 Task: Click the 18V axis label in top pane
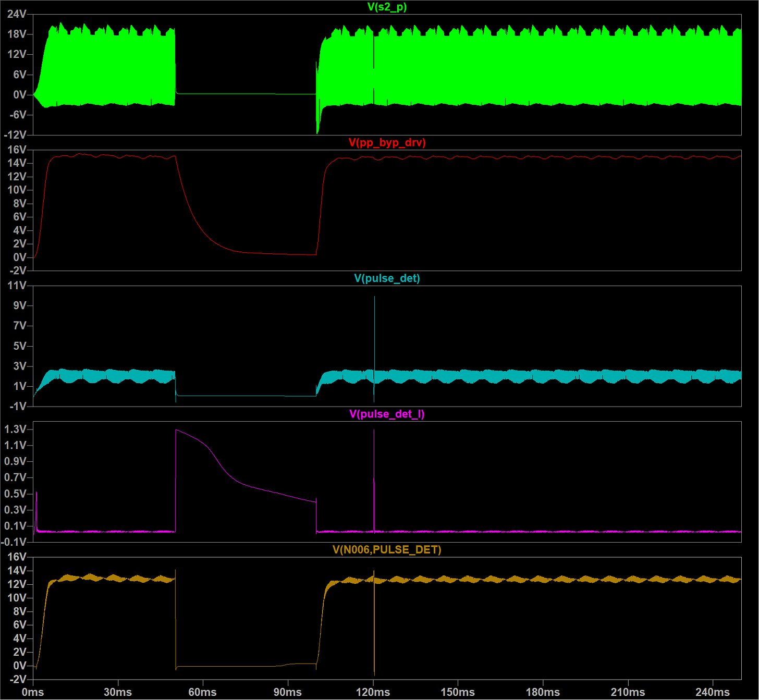pyautogui.click(x=17, y=34)
